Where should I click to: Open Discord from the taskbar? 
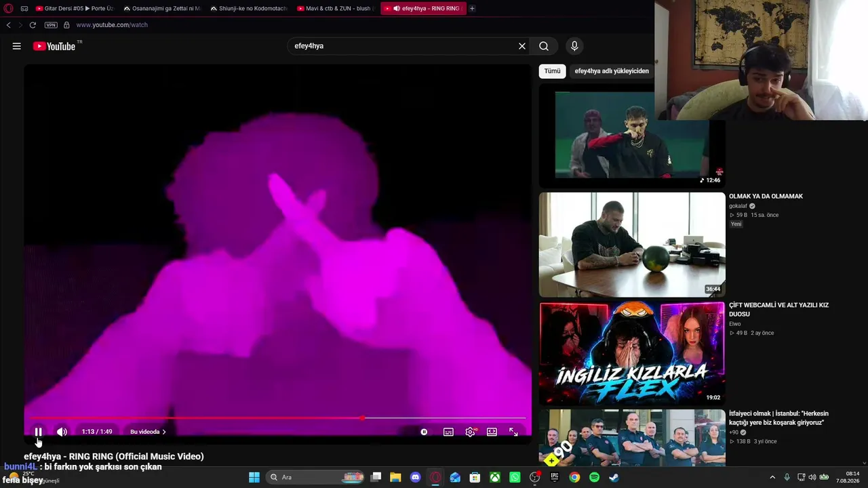416,477
